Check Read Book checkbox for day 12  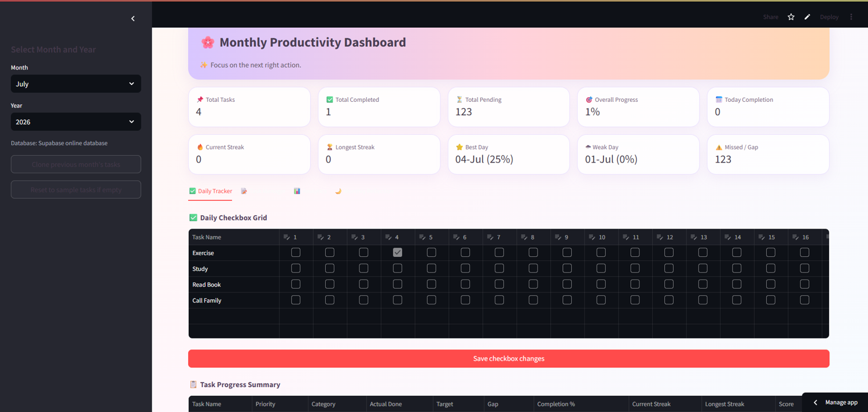click(669, 284)
